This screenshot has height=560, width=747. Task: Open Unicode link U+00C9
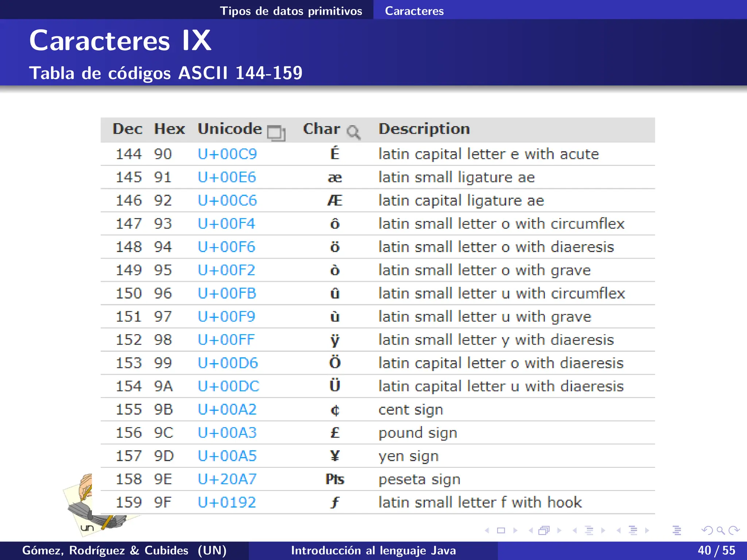(227, 154)
